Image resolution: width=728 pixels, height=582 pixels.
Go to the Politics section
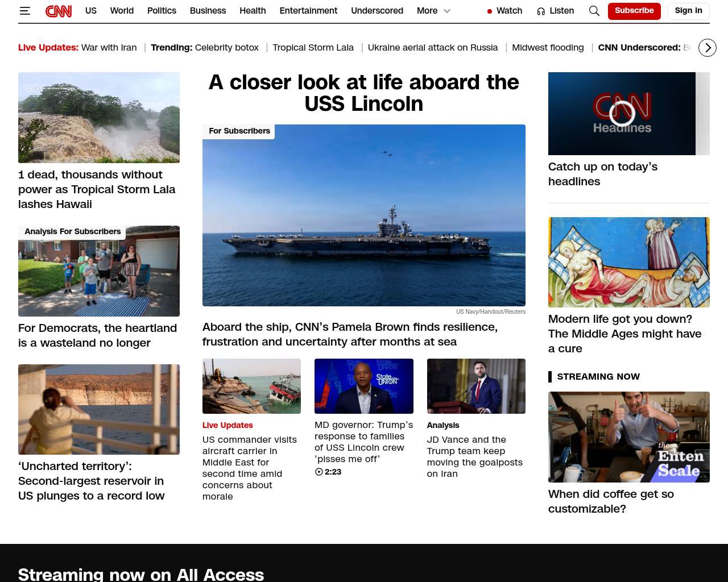click(x=162, y=11)
